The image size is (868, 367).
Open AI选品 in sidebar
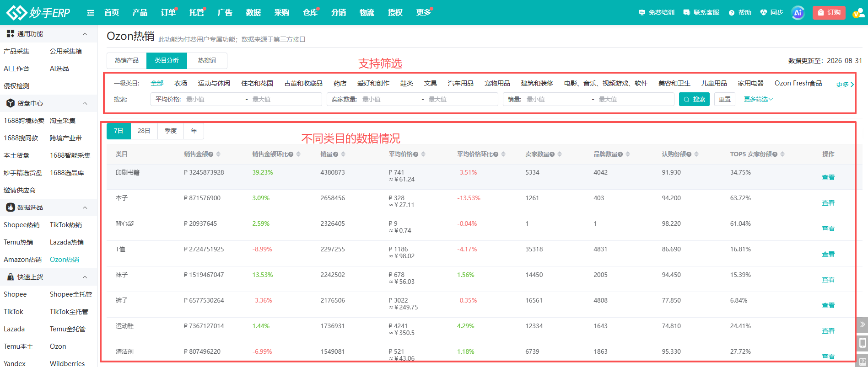point(59,69)
